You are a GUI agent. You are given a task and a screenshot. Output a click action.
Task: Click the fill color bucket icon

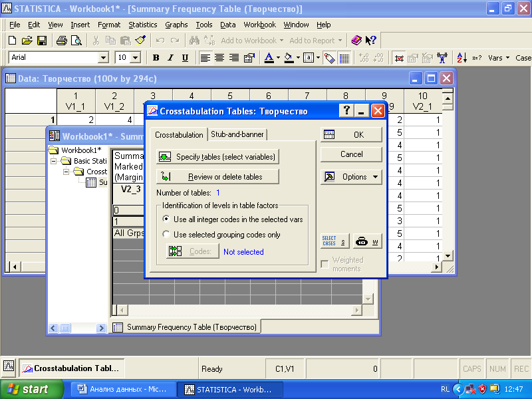click(x=289, y=58)
